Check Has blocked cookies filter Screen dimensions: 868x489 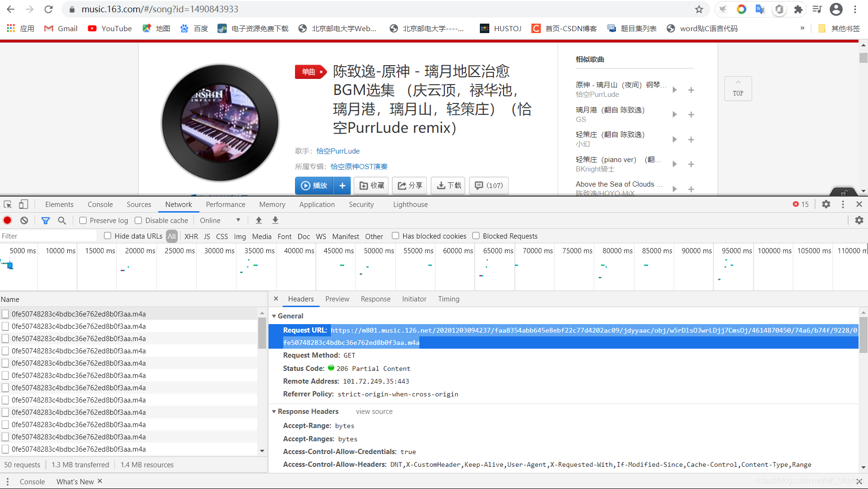396,236
